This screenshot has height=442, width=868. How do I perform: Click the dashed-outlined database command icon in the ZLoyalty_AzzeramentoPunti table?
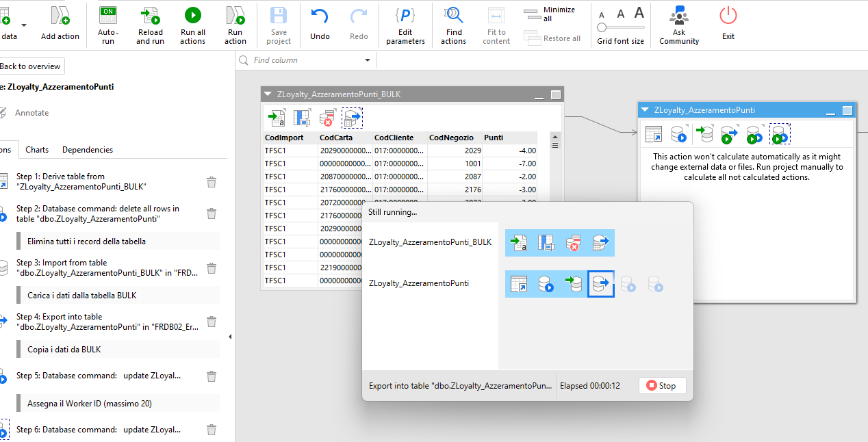(x=780, y=133)
